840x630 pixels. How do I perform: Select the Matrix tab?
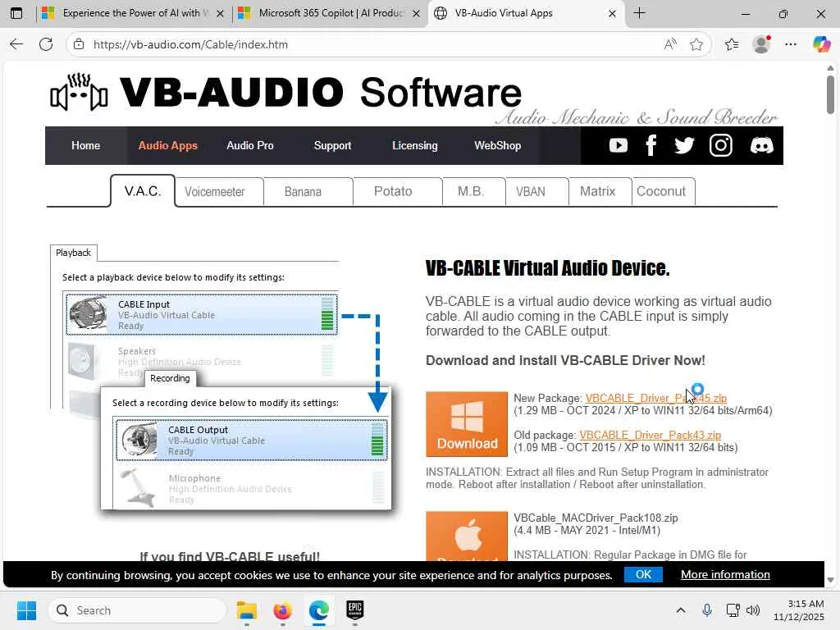(600, 191)
